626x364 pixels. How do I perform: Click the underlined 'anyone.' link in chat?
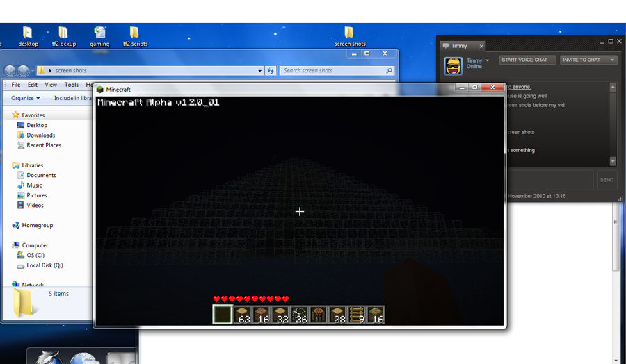(522, 87)
